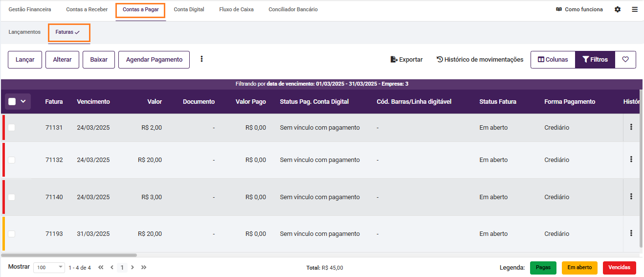Viewport: 644px width, 277px height.
Task: Click the horizontal table scrollbar
Action: tap(69, 255)
